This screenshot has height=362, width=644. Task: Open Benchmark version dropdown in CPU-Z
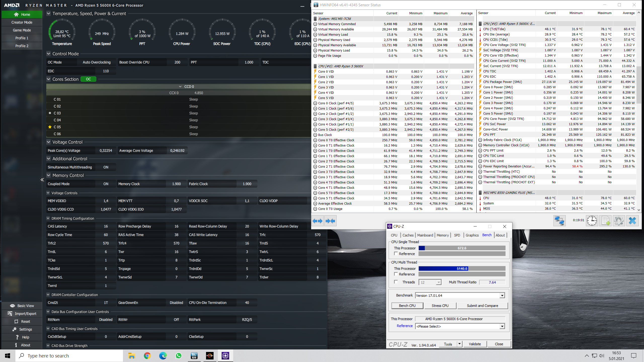(x=502, y=295)
